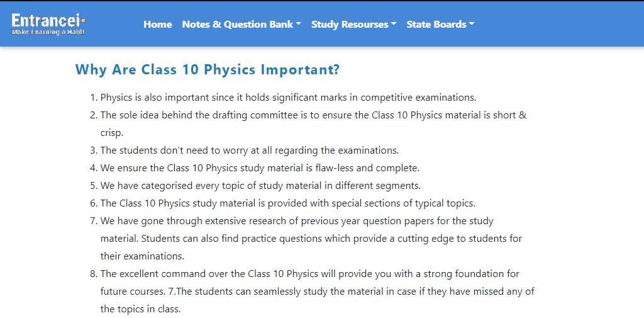Expand the caret next to Notes & Question Bank
The height and width of the screenshot is (318, 644).
click(x=298, y=24)
